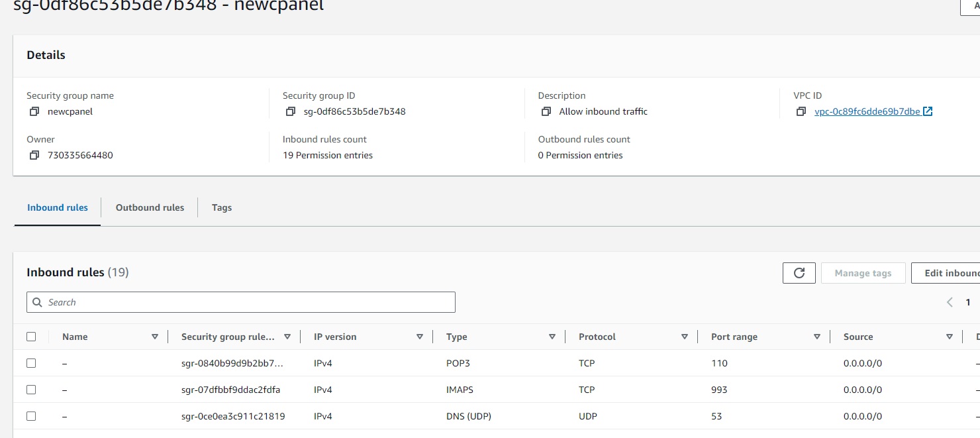
Task: Open the vpc-0c89fc6dde69b7dbe link
Action: pos(867,112)
